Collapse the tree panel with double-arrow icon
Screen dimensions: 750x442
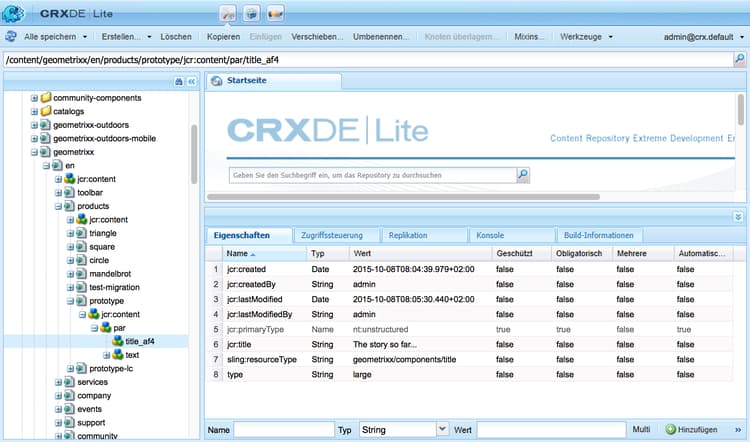click(192, 82)
